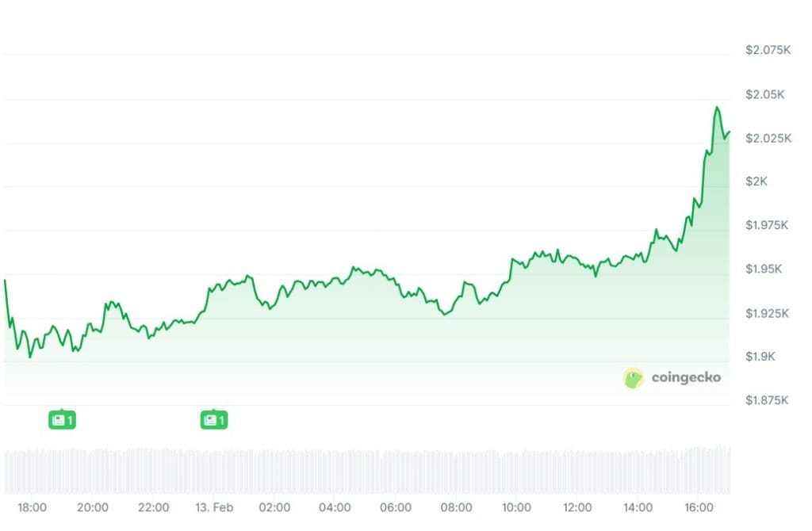The height and width of the screenshot is (531, 812).
Task: Click the $2K price axis label
Action: pyautogui.click(x=756, y=181)
